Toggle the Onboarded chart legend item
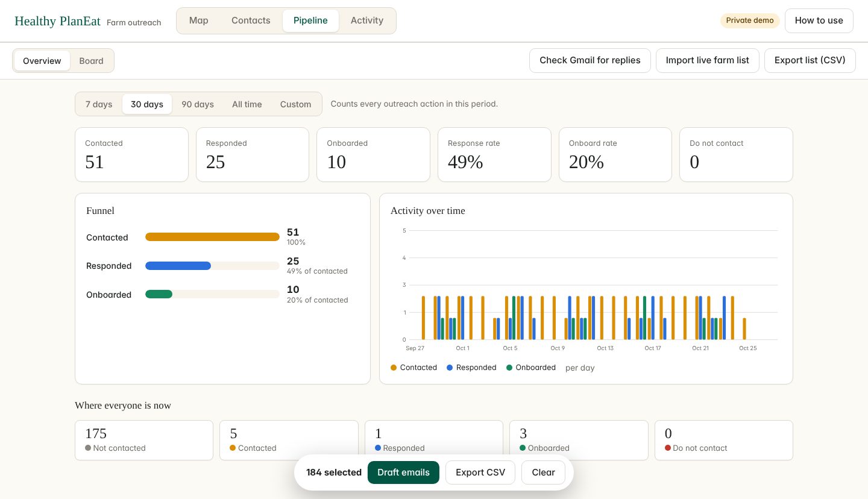The width and height of the screenshot is (868, 499). click(x=531, y=368)
